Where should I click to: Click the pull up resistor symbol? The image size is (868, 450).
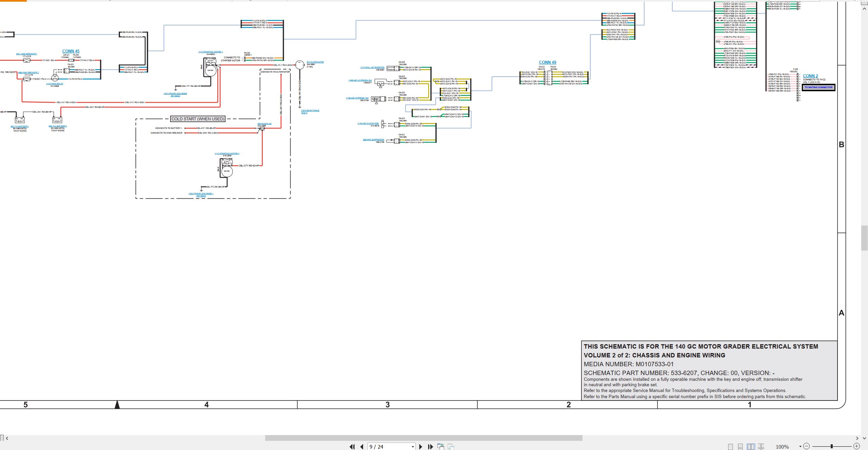tap(391, 69)
